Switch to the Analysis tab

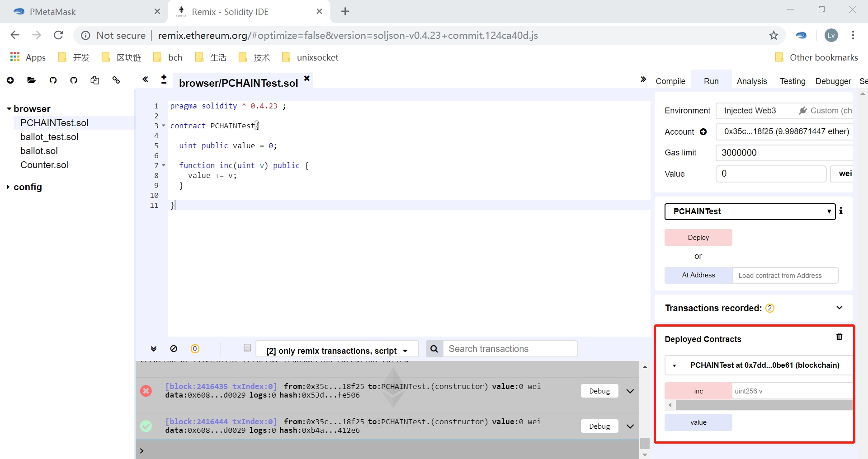pos(751,81)
